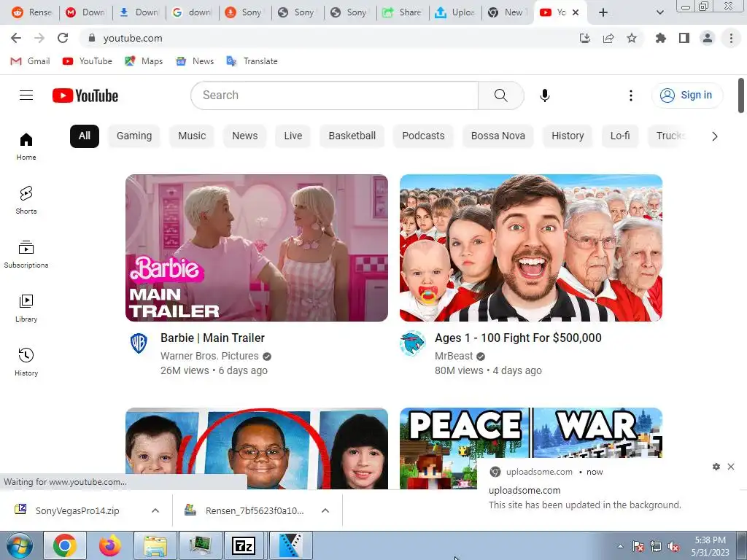Screen dimensions: 747x560
Task: Expand Rensen download item options
Action: click(325, 510)
